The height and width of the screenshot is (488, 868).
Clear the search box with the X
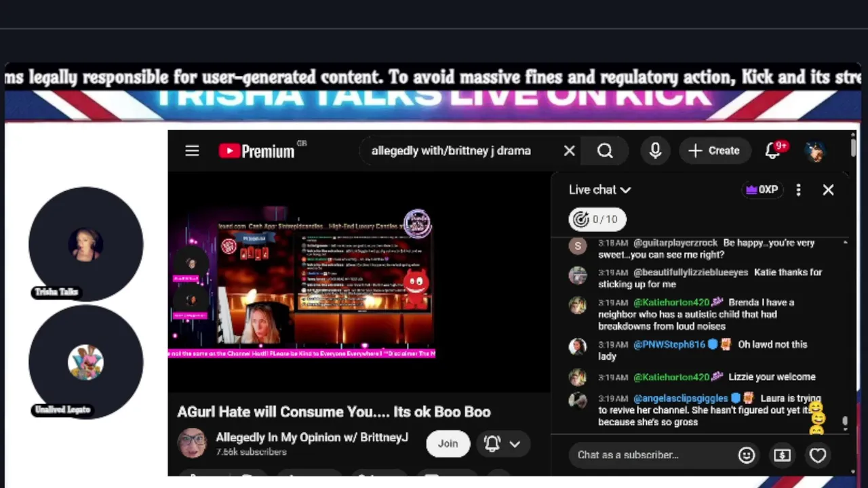click(x=570, y=150)
